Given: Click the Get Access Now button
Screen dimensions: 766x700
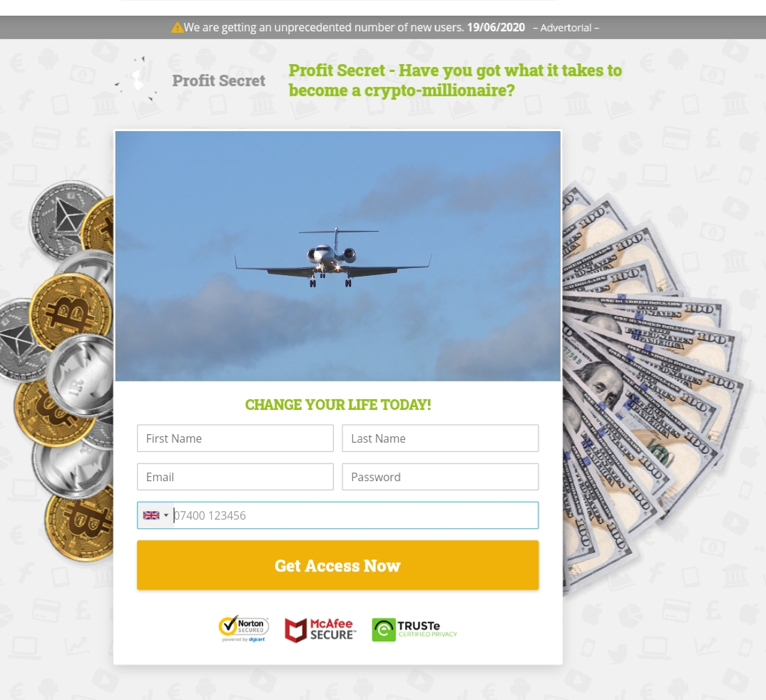Looking at the screenshot, I should coord(337,565).
